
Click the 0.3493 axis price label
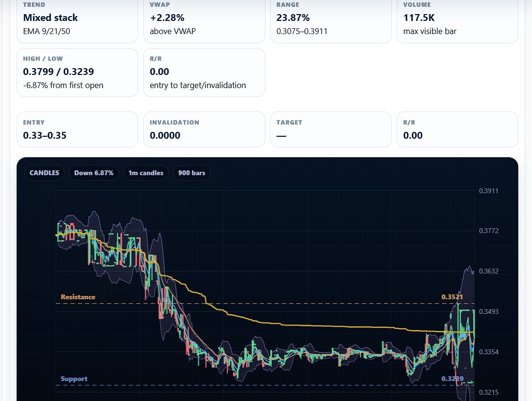point(489,311)
